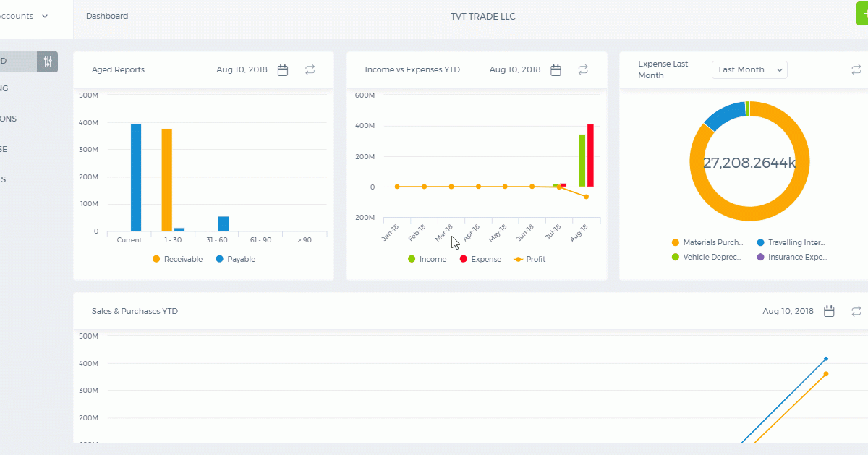The image size is (868, 455).
Task: Open the Aged Reports calendar picker
Action: click(283, 70)
